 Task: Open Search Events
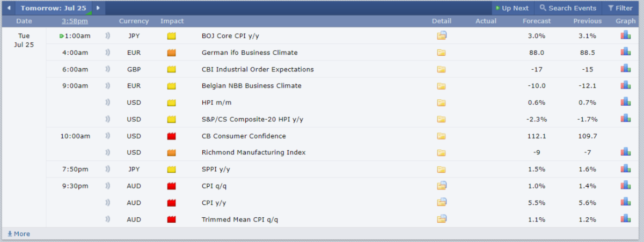(x=568, y=8)
